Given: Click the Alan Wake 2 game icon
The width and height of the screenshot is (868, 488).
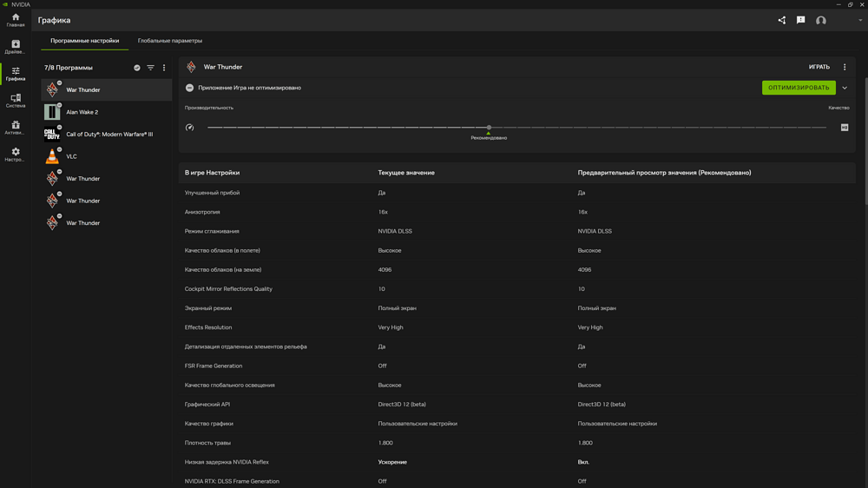Looking at the screenshot, I should pos(52,112).
